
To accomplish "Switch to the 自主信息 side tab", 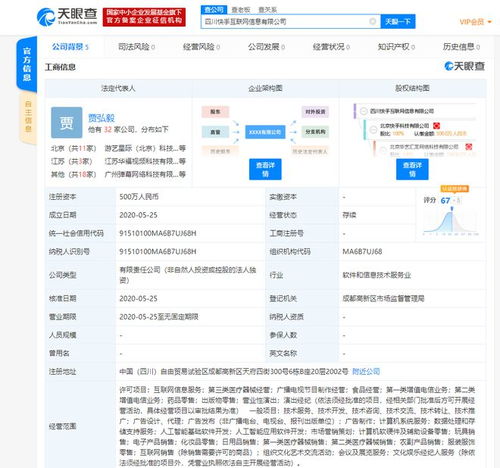I will tap(28, 117).
